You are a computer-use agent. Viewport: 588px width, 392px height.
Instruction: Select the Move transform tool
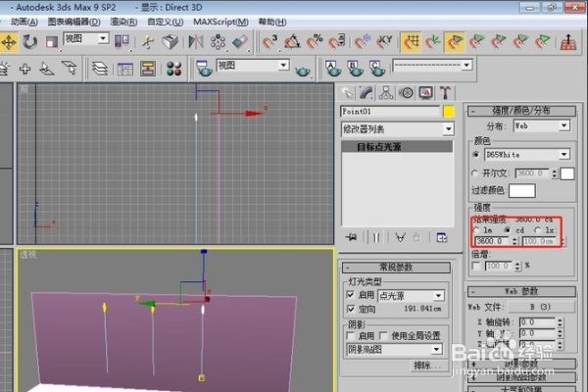click(8, 42)
